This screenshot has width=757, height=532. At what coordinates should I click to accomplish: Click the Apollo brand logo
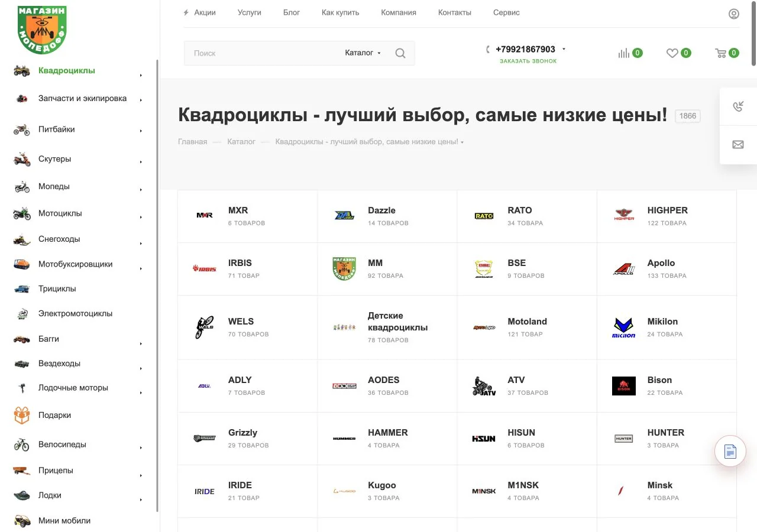point(624,269)
